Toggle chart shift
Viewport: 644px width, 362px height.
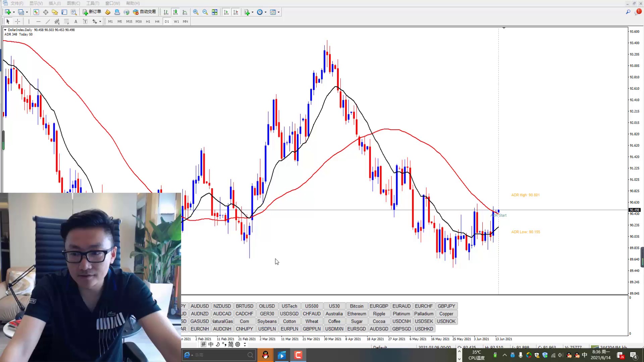pos(236,12)
